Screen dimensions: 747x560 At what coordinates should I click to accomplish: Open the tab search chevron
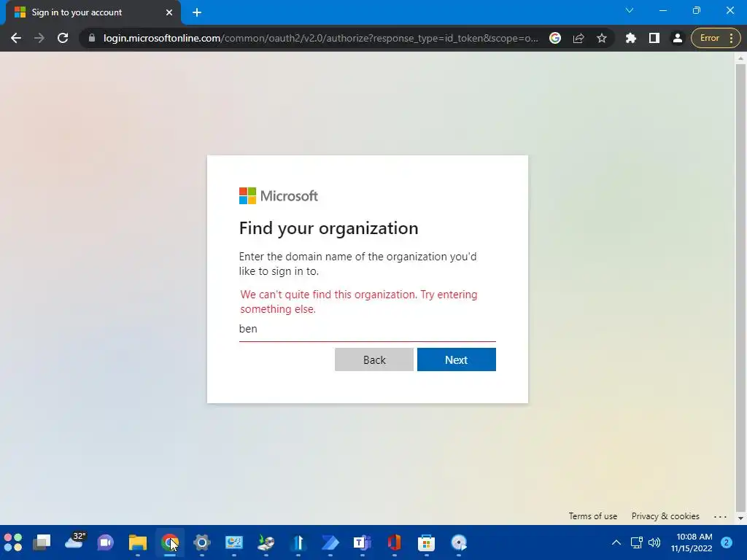(630, 10)
